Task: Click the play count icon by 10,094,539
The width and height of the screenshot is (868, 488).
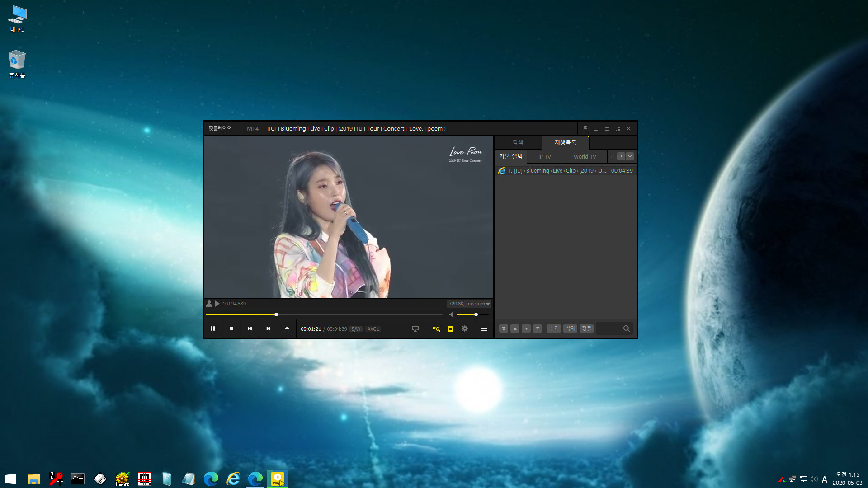Action: pyautogui.click(x=217, y=304)
